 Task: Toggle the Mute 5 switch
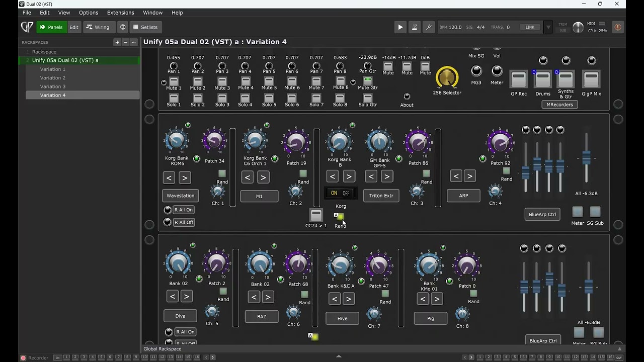pyautogui.click(x=269, y=81)
